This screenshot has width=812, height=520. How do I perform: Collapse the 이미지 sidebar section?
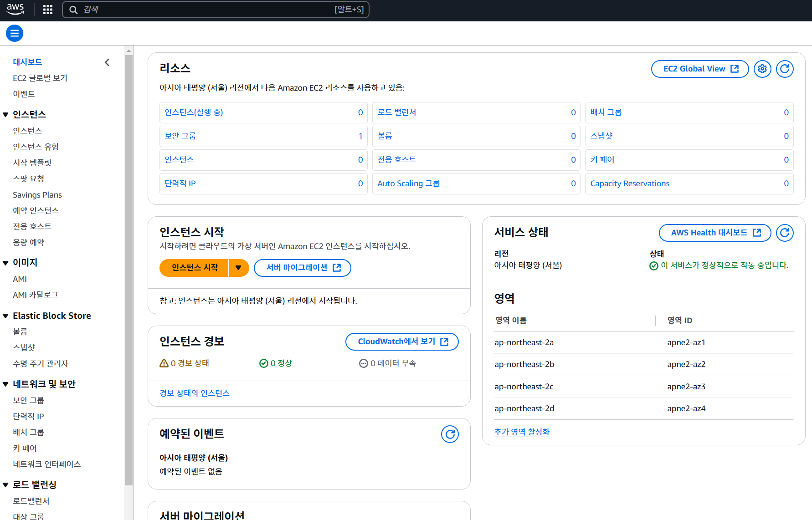click(6, 263)
